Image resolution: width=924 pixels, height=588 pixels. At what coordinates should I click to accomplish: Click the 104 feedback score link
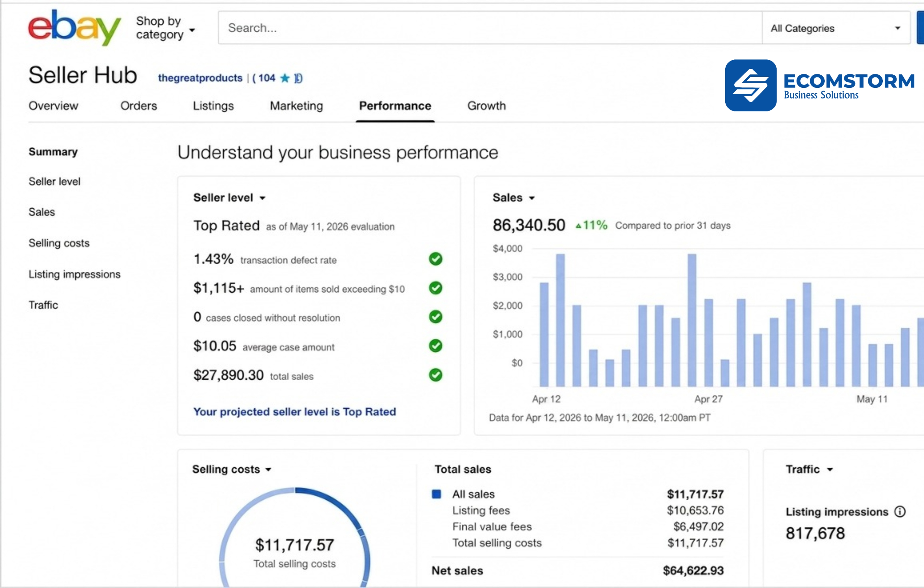(267, 78)
